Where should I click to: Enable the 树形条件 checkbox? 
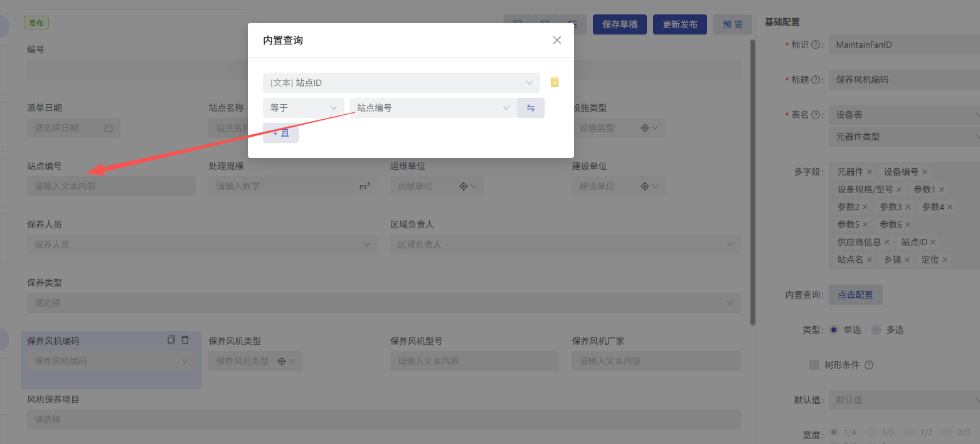point(814,365)
